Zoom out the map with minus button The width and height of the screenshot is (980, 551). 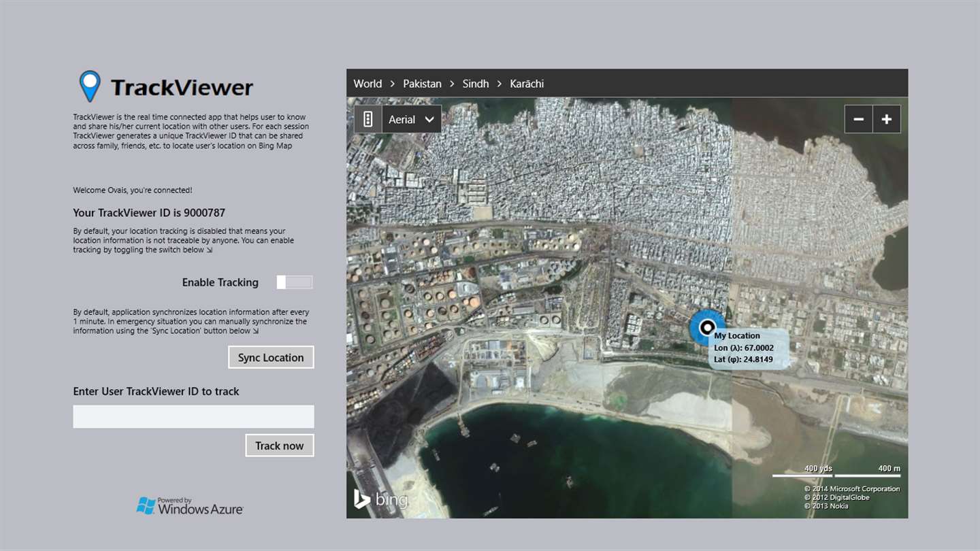pos(859,119)
